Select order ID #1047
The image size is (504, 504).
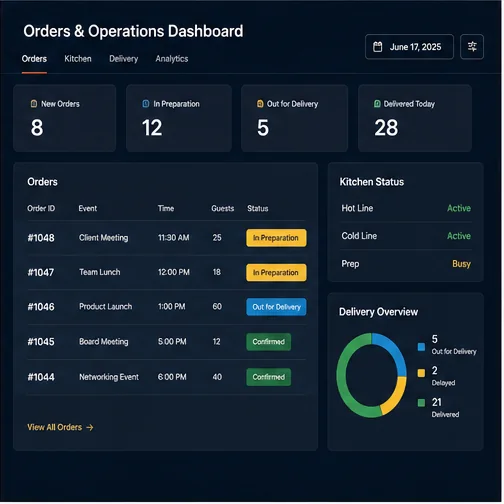(x=41, y=273)
